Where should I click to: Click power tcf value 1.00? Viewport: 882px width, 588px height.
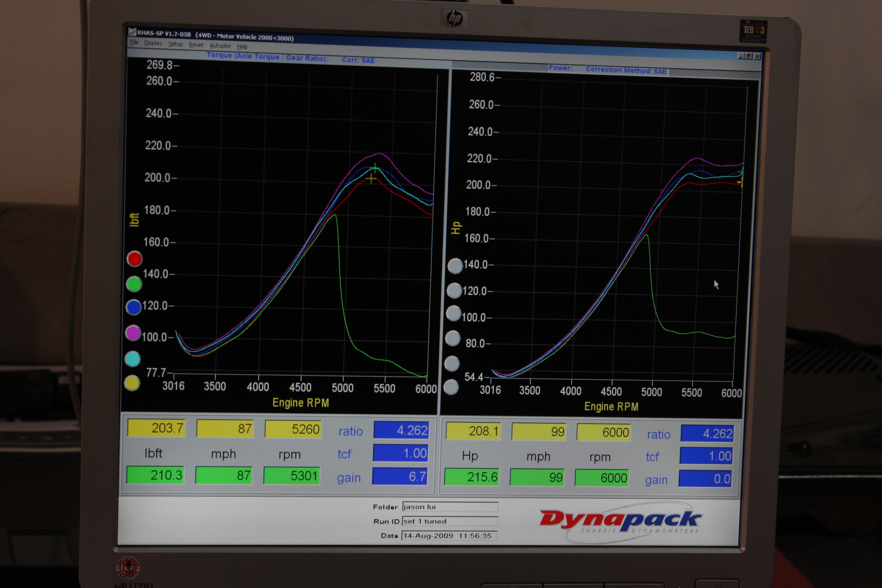point(706,456)
